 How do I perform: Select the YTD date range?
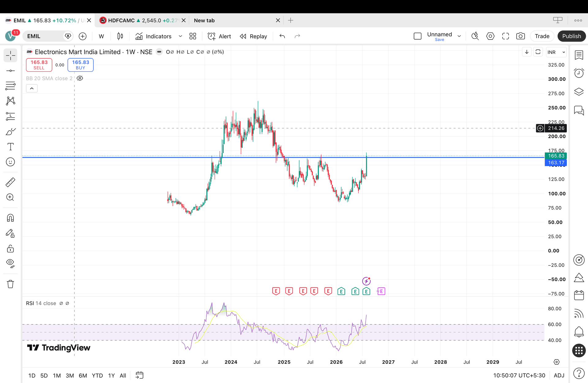97,375
